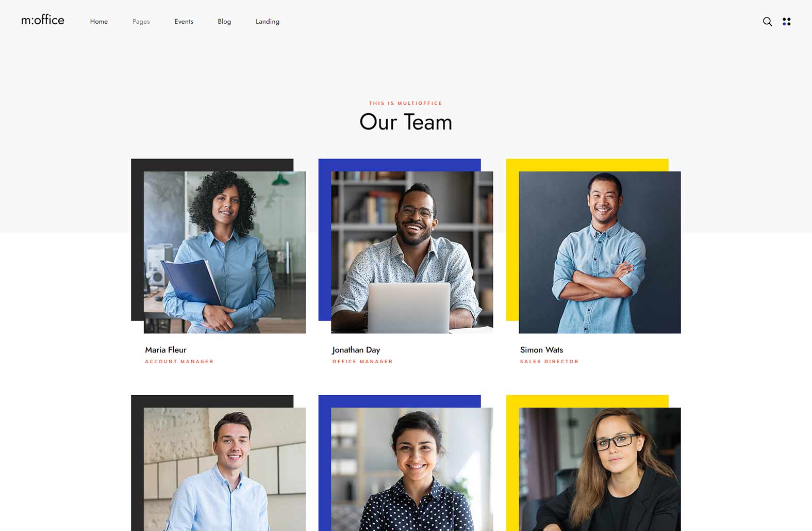Click the search magnifier icon
812x531 pixels.
pos(767,22)
